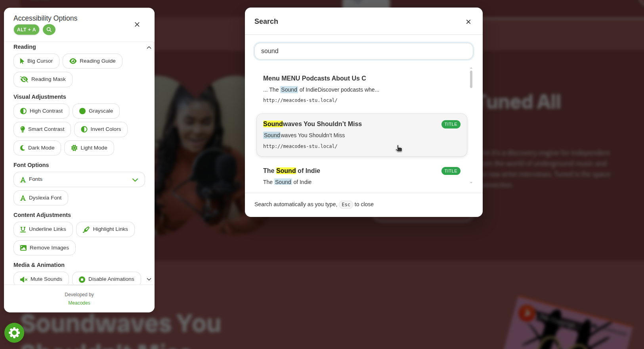This screenshot has height=349, width=644.
Task: Click the down chevron beside Disable Animations
Action: (149, 279)
